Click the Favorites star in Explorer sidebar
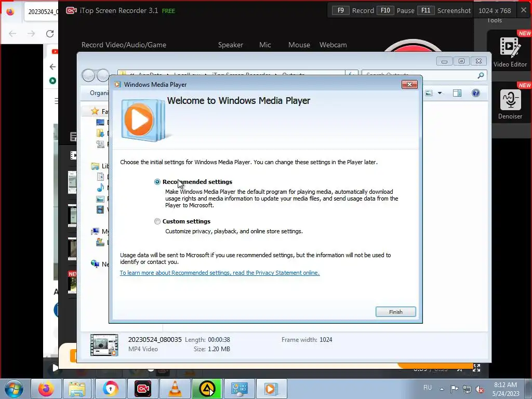This screenshot has width=532, height=399. pyautogui.click(x=95, y=111)
